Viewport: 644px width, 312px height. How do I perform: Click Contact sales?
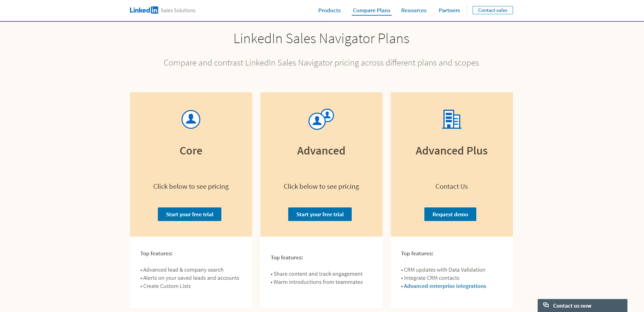click(493, 10)
